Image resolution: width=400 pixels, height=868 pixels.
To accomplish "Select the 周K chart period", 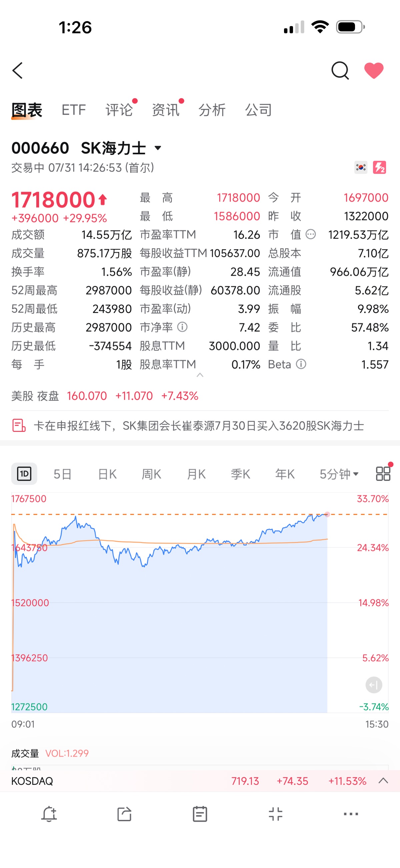I will [x=151, y=474].
